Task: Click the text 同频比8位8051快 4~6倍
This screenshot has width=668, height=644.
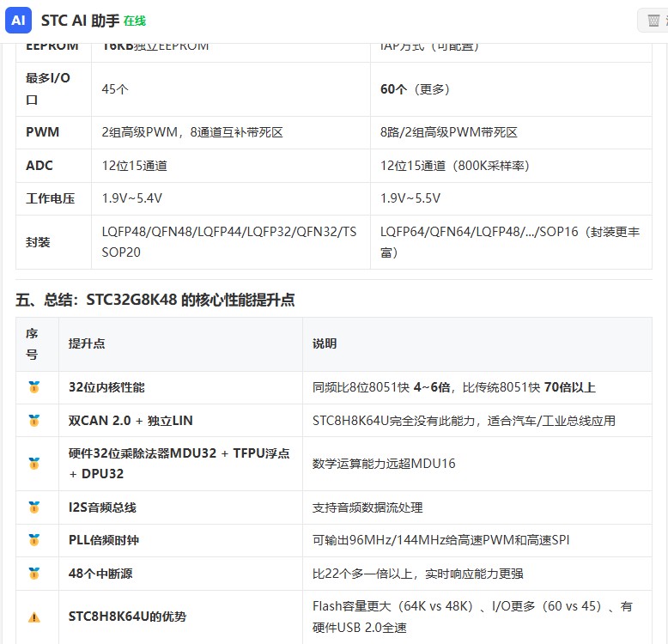Action: point(381,387)
